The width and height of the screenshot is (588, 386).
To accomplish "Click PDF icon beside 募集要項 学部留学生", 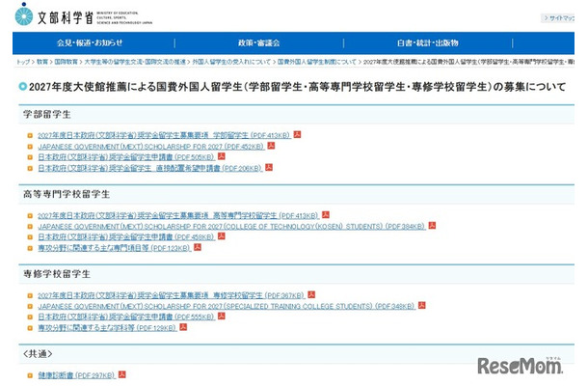I will coord(298,134).
